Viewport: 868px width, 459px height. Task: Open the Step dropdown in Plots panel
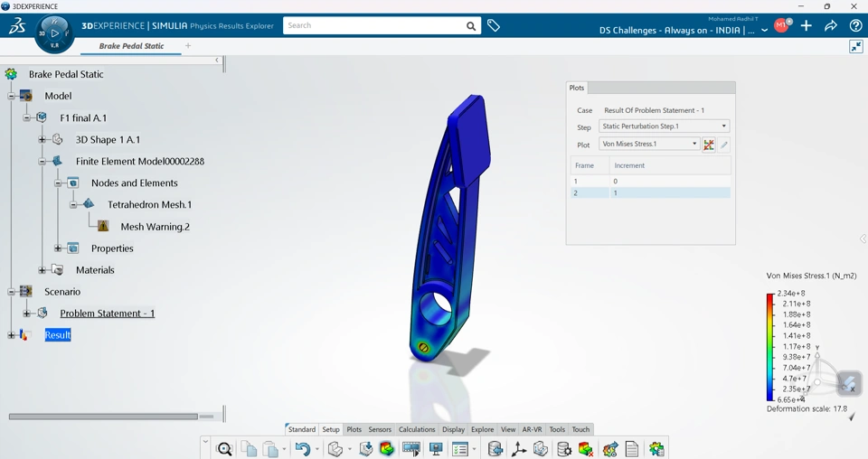(x=665, y=126)
